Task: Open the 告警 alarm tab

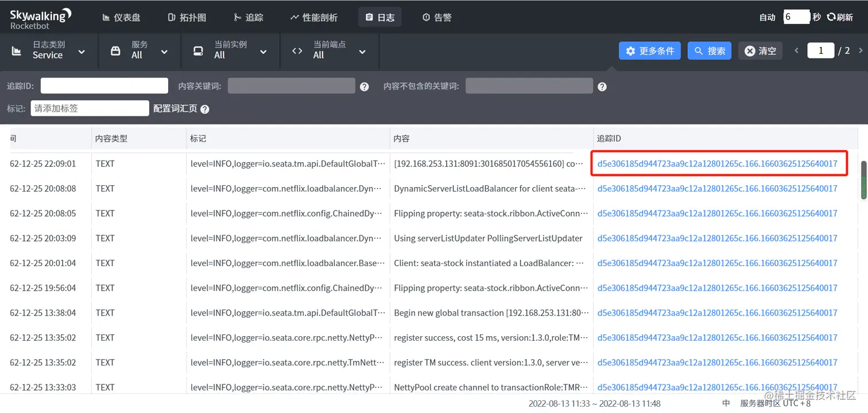Action: pyautogui.click(x=437, y=17)
